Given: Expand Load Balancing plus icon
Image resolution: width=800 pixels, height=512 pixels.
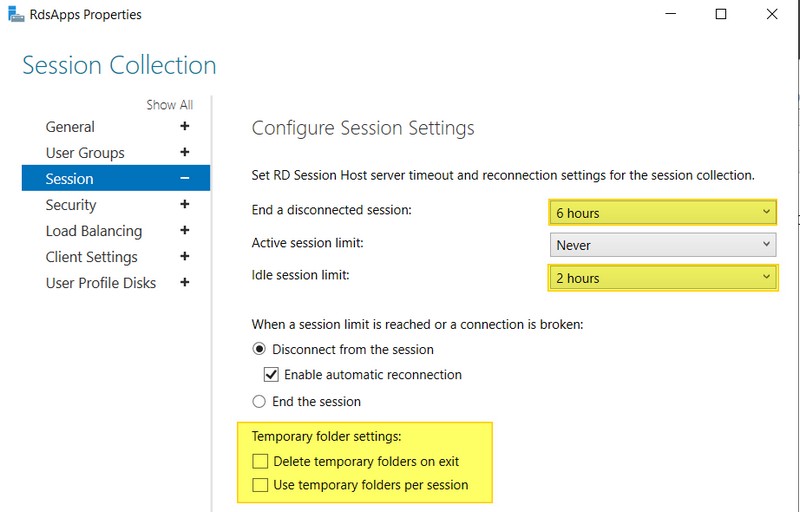Looking at the screenshot, I should point(184,231).
